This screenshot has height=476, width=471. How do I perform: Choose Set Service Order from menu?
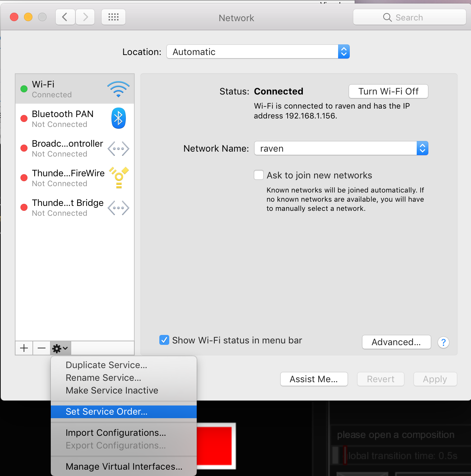(106, 411)
